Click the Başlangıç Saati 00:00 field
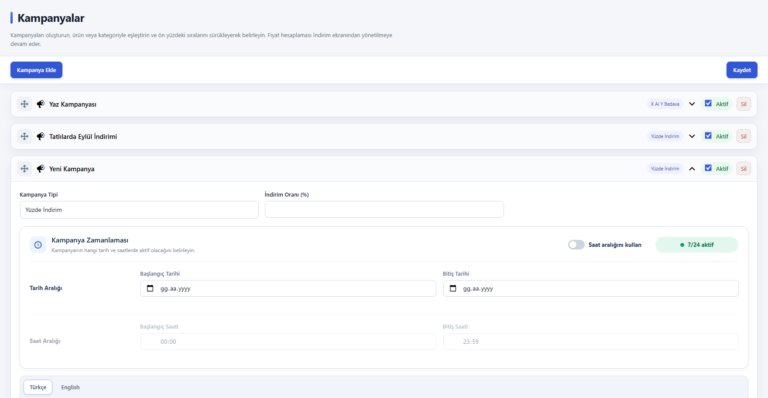This screenshot has height=398, width=768. point(288,342)
